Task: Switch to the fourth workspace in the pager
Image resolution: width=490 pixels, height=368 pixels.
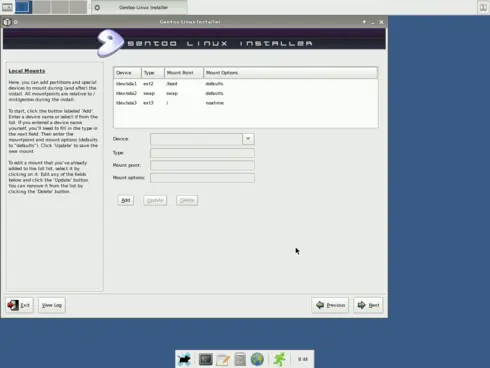Action: (78, 7)
